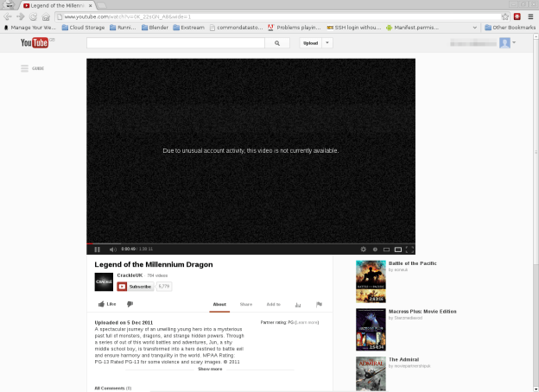
Task: Open Other Bookmarks folder
Action: pos(510,28)
